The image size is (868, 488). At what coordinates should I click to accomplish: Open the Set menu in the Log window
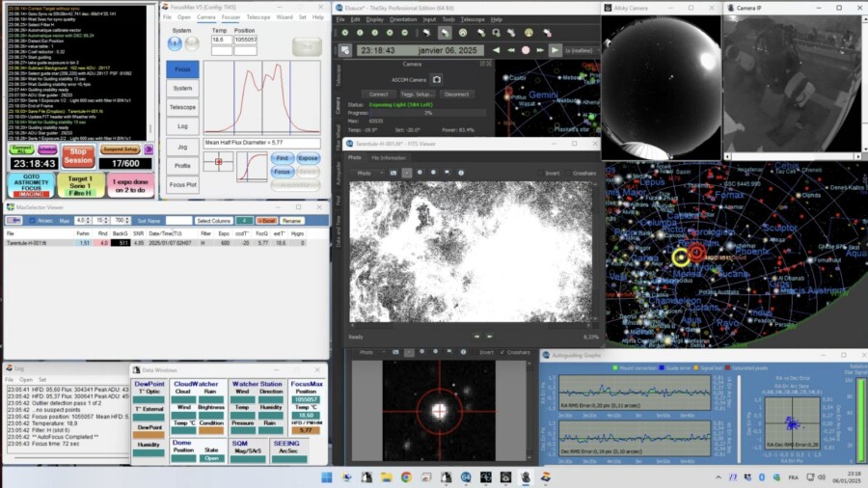coord(42,380)
